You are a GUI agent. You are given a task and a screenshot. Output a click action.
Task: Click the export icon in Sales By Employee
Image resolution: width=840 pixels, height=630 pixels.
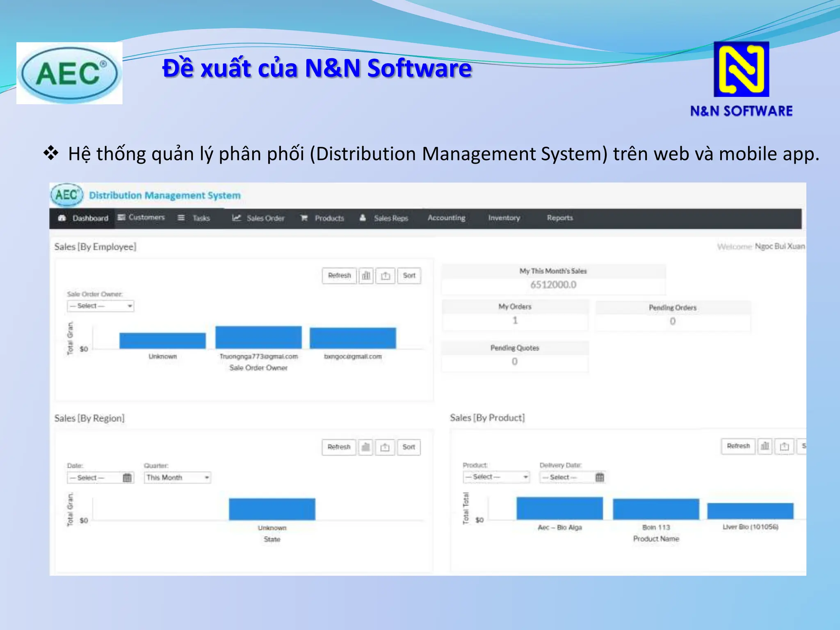click(385, 276)
